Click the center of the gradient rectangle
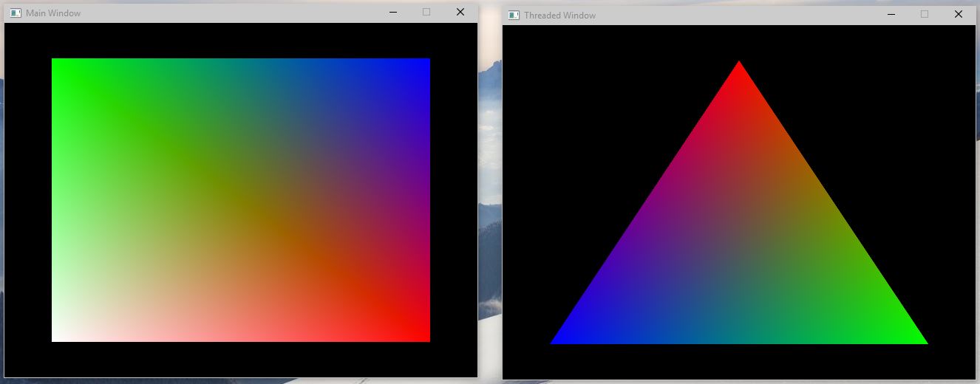This screenshot has width=980, height=384. point(241,200)
